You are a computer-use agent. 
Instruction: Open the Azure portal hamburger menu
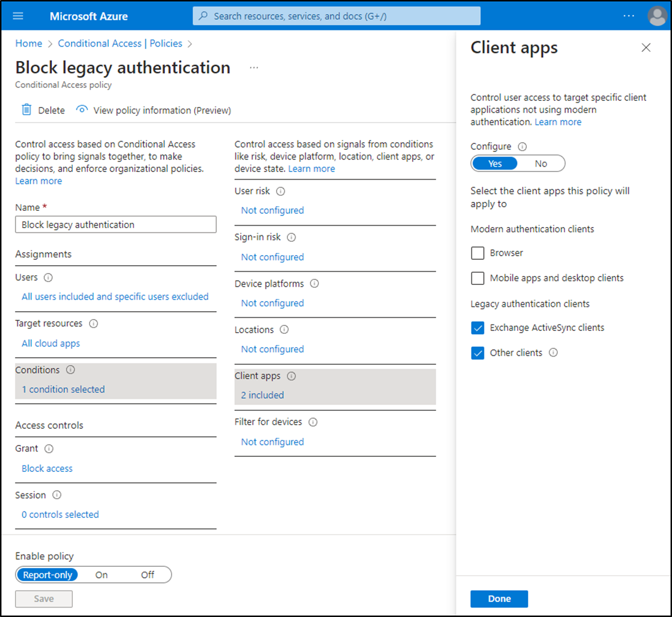pos(17,16)
